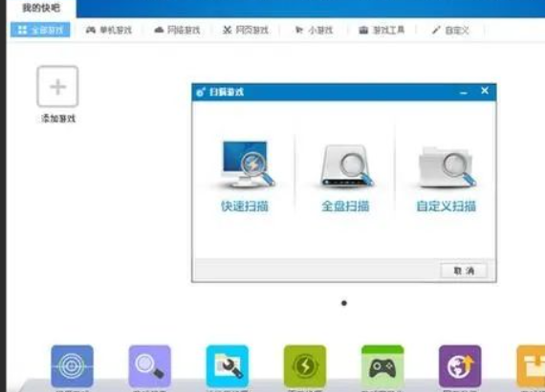545x392 pixels.
Task: Switch to the 网络游戏 tab
Action: [177, 31]
